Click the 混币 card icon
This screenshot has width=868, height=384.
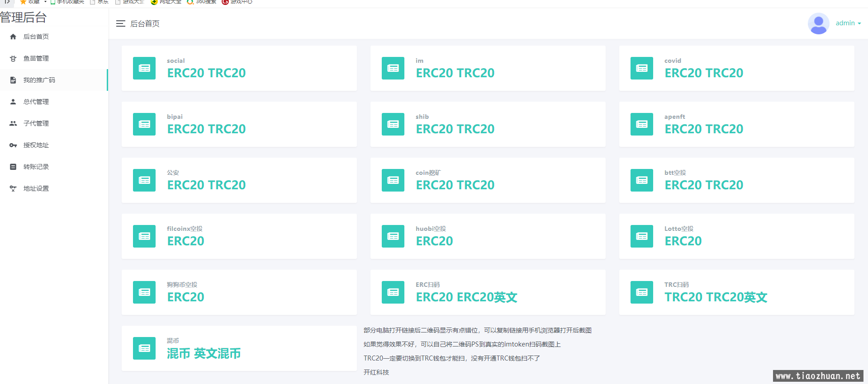(144, 348)
